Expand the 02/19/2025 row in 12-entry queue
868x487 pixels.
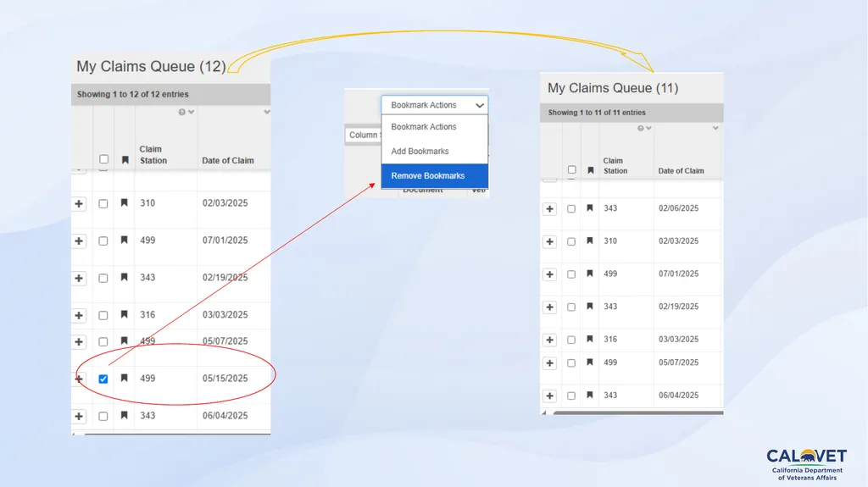click(79, 279)
